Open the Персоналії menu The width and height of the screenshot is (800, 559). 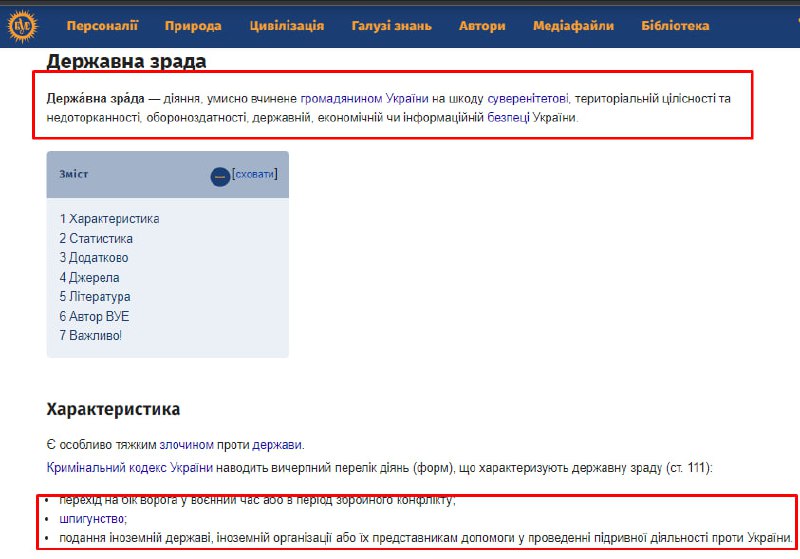tap(102, 26)
